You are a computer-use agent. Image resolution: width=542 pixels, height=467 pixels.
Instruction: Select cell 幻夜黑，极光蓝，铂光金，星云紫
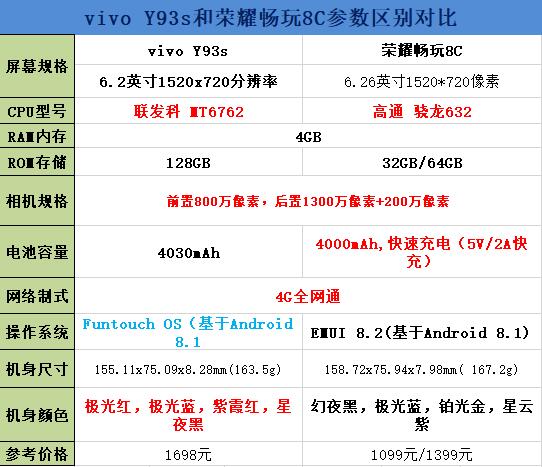422,414
